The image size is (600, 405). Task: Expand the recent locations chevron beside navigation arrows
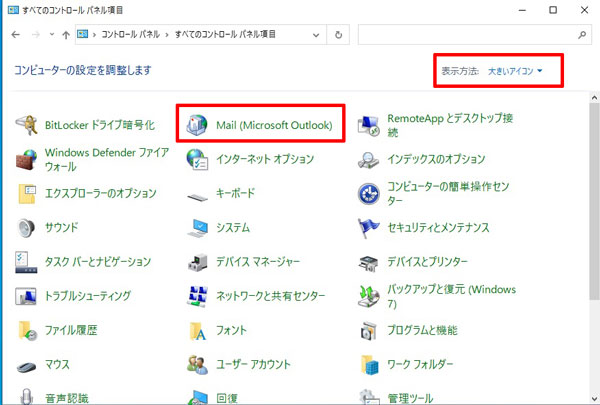tap(53, 35)
